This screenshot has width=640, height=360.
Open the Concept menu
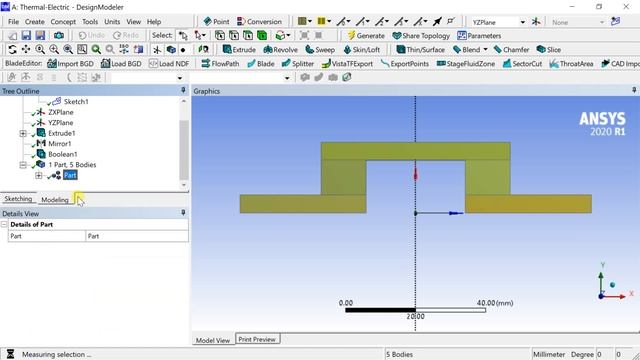click(63, 22)
